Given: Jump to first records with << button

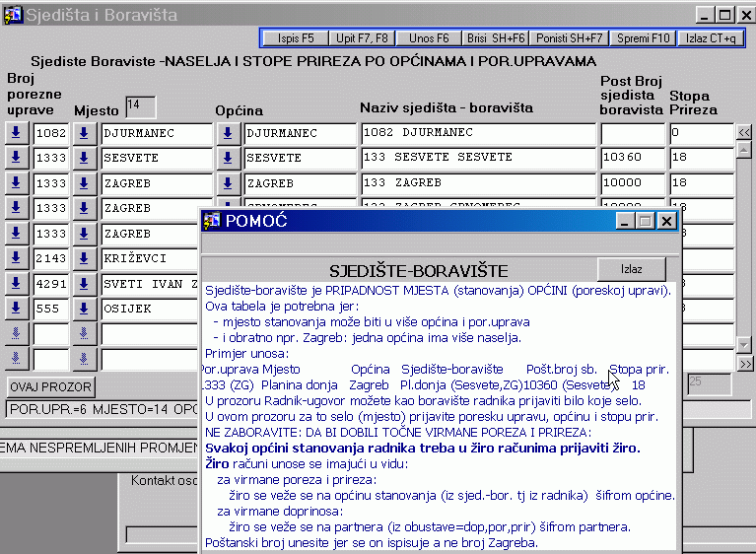Looking at the screenshot, I should coord(744,133).
